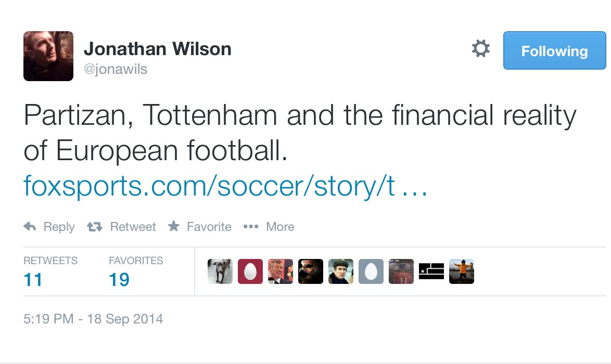View the 11 retweets list

pyautogui.click(x=33, y=280)
